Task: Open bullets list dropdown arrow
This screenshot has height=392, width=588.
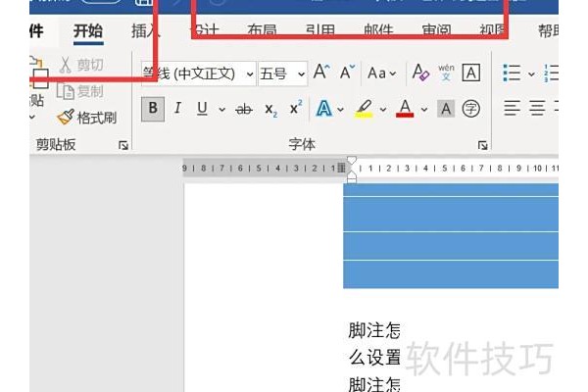Action: coord(531,73)
